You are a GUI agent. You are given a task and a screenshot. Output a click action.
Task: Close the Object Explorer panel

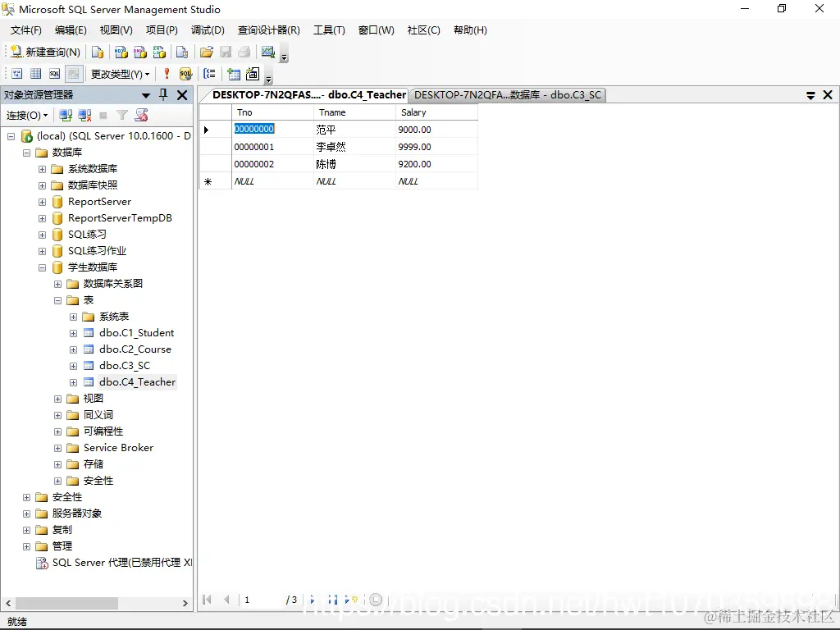(182, 95)
